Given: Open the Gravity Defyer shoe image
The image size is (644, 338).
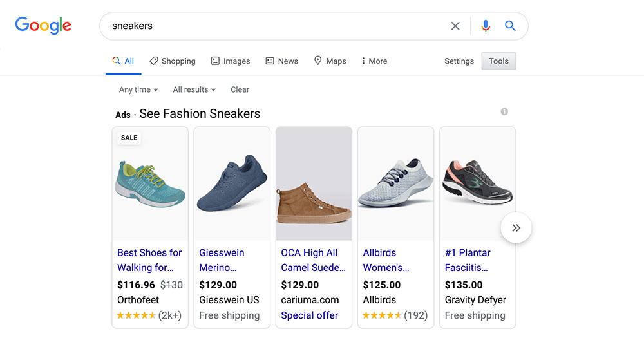Looking at the screenshot, I should (478, 182).
